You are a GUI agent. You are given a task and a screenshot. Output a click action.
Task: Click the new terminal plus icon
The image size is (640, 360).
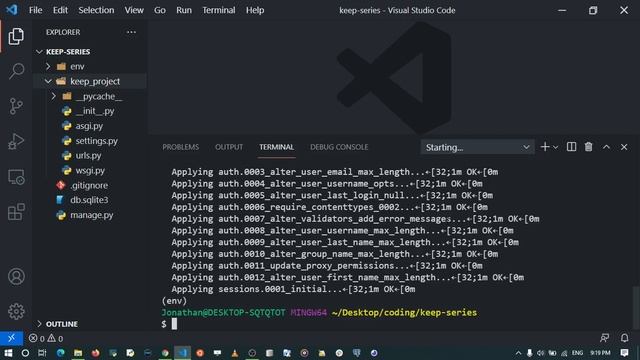click(544, 147)
